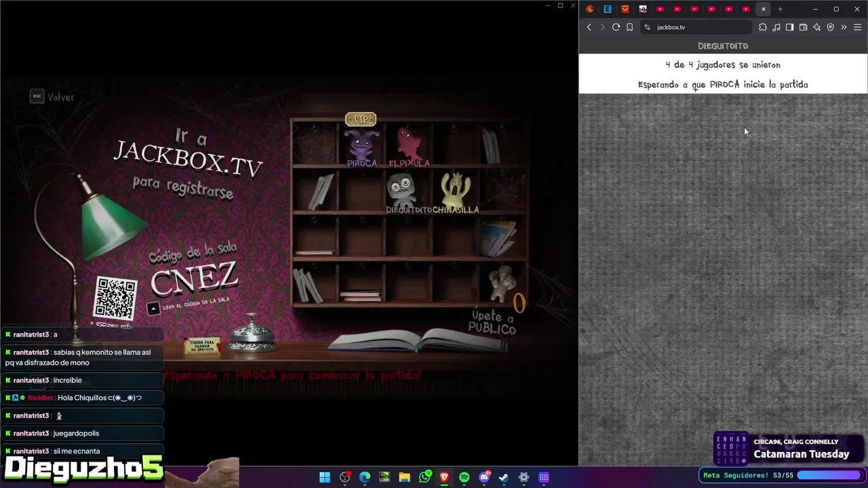
Task: Open Steam from the taskbar
Action: click(x=504, y=477)
